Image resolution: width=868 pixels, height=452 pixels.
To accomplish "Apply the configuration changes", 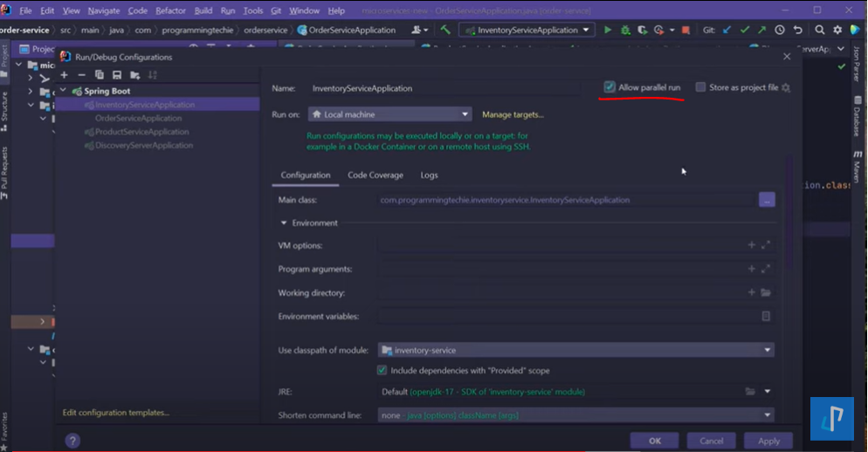I will [x=769, y=441].
